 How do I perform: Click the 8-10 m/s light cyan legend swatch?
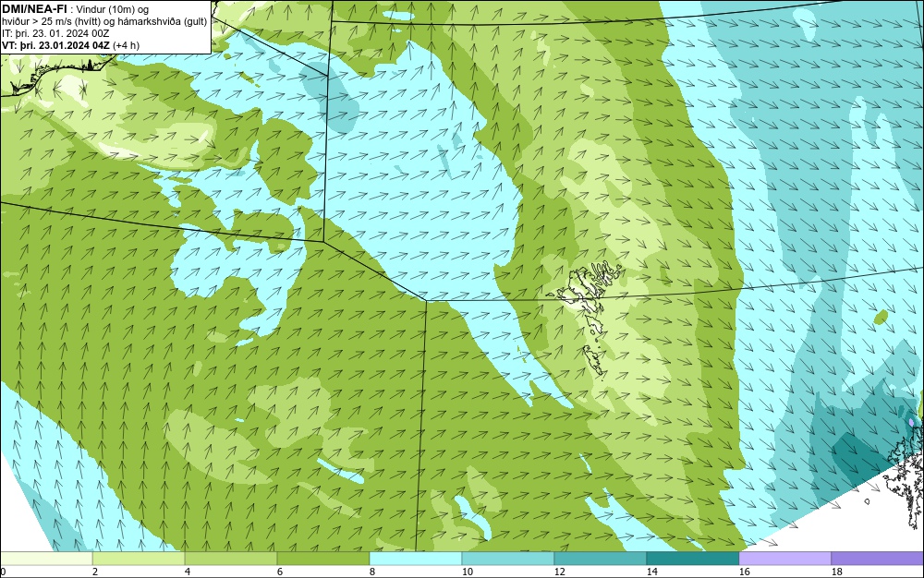[x=416, y=558]
